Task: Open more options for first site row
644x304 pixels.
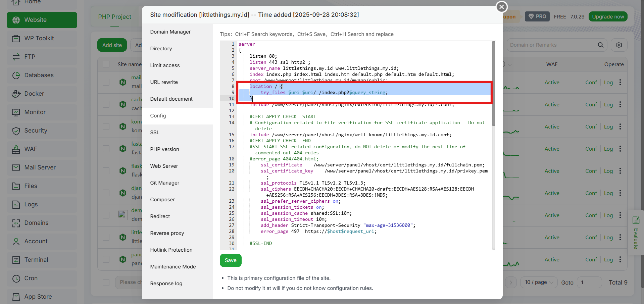Action: click(620, 82)
